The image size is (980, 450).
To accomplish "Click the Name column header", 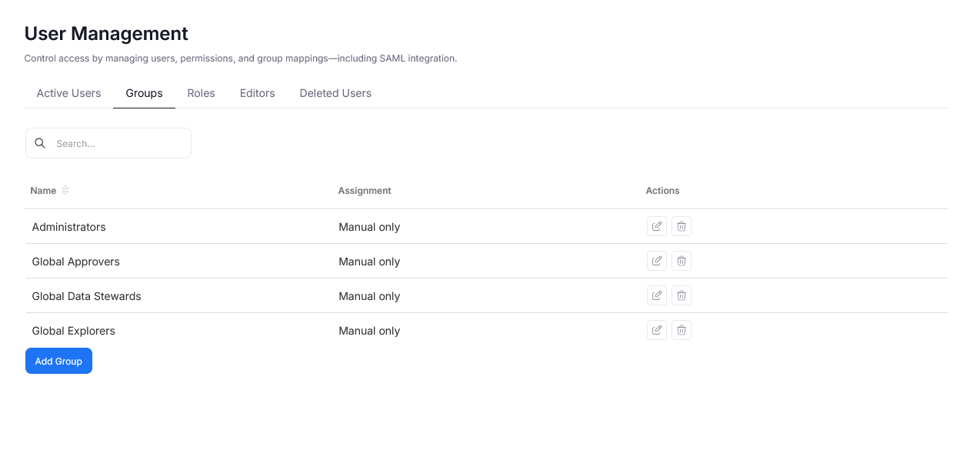I will [42, 190].
